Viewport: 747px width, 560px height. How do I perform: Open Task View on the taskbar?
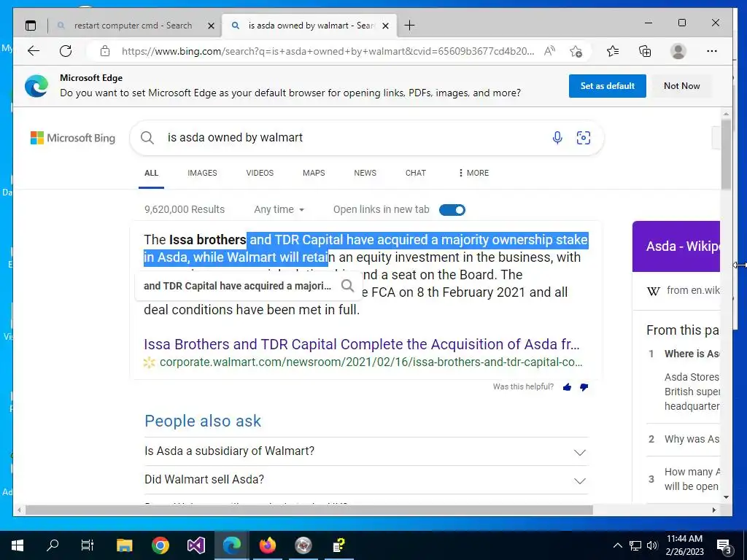click(x=88, y=545)
